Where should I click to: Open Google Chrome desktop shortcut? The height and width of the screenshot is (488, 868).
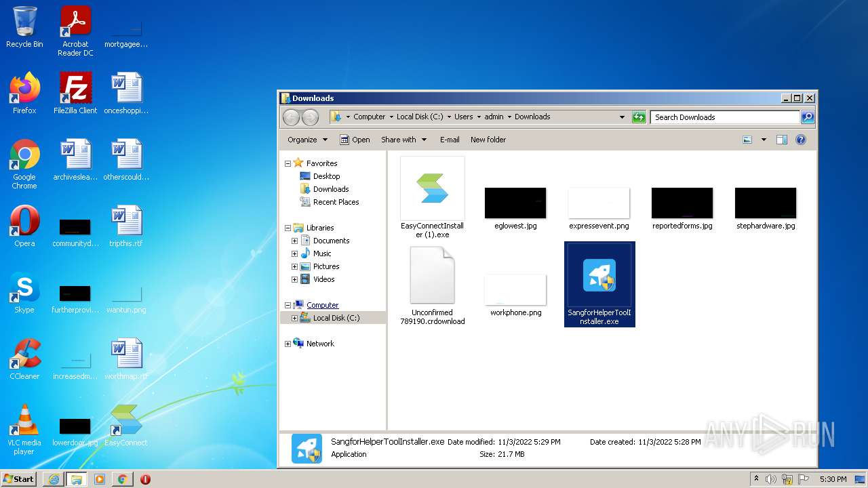click(x=24, y=164)
